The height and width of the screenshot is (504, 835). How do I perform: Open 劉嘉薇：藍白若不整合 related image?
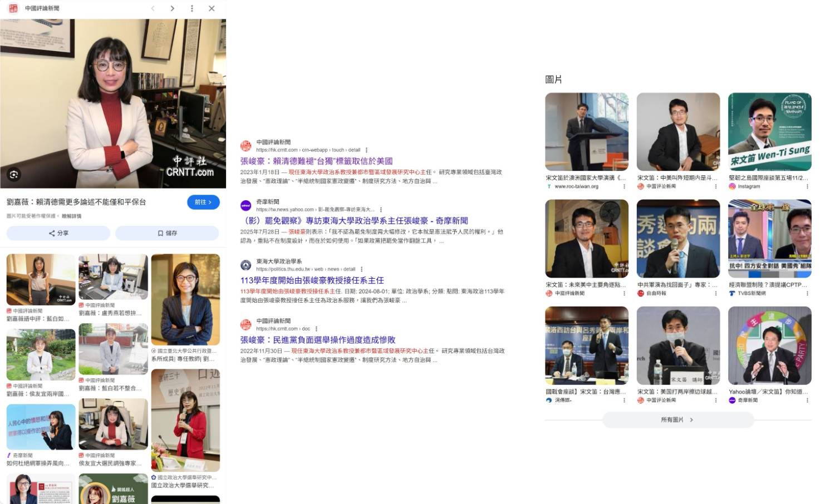[113, 349]
